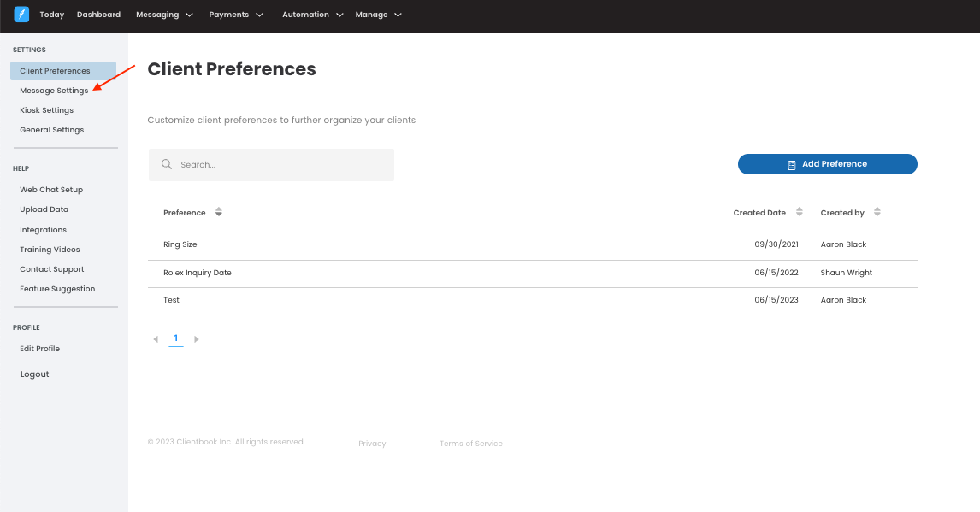Viewport: 980px width, 512px height.
Task: Sort by Preference column arrows
Action: point(219,212)
